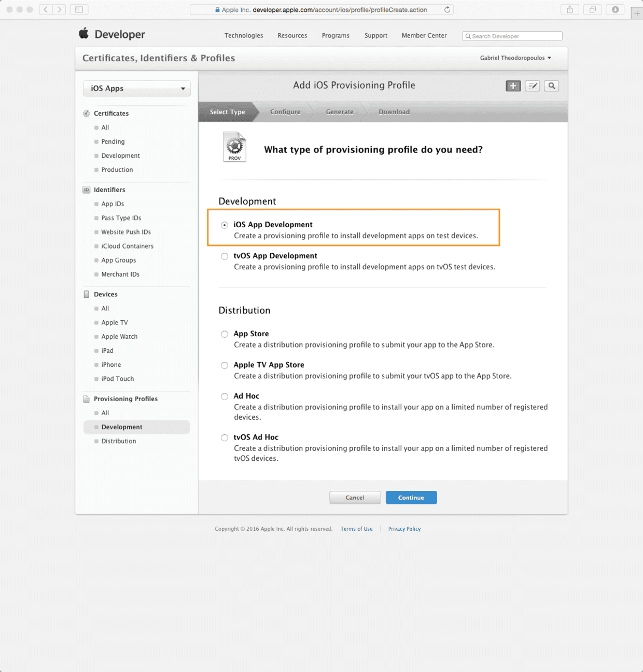The width and height of the screenshot is (643, 672).
Task: Open App IDs in sidebar
Action: click(113, 204)
